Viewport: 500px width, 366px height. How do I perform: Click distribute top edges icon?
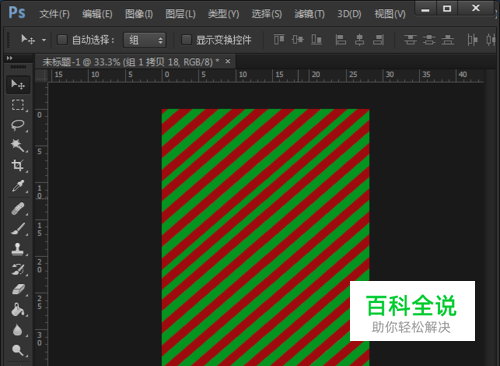pyautogui.click(x=410, y=40)
